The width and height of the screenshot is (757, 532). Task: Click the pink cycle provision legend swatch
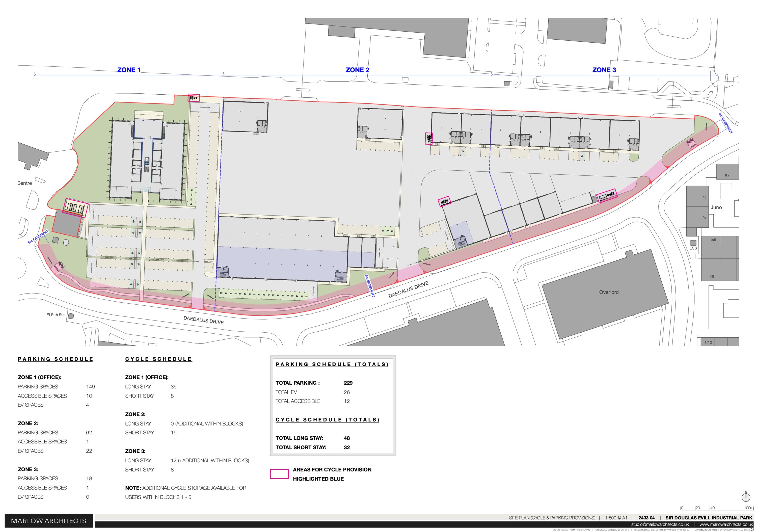pyautogui.click(x=279, y=474)
